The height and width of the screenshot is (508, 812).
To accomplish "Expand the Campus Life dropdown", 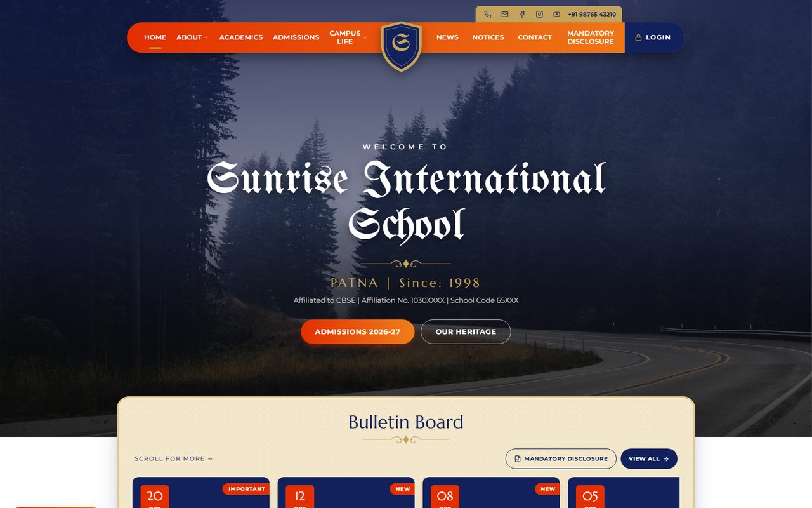I will pos(348,37).
